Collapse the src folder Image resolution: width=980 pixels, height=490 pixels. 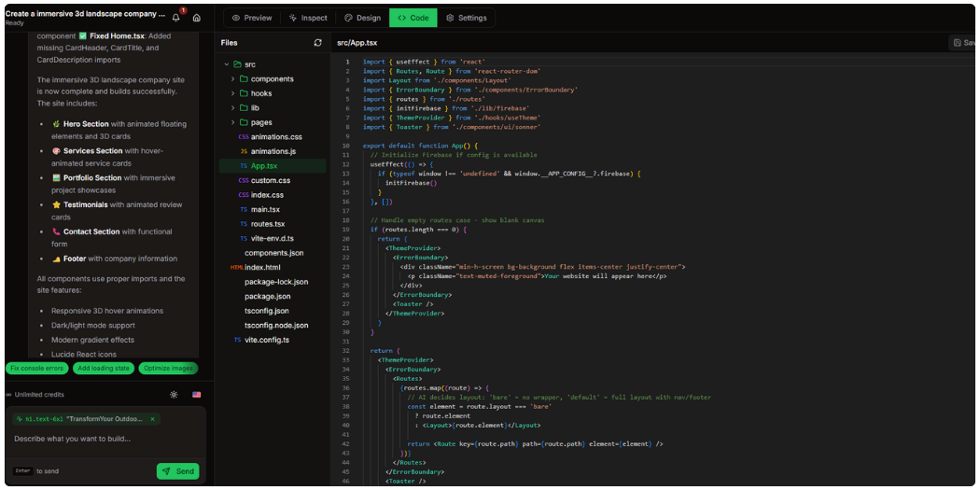[x=227, y=64]
